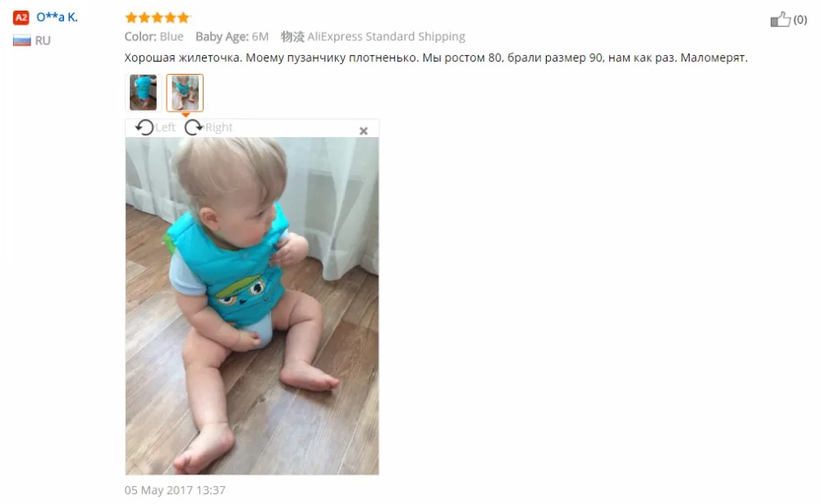
Task: Click the Russian flag icon
Action: point(21,40)
